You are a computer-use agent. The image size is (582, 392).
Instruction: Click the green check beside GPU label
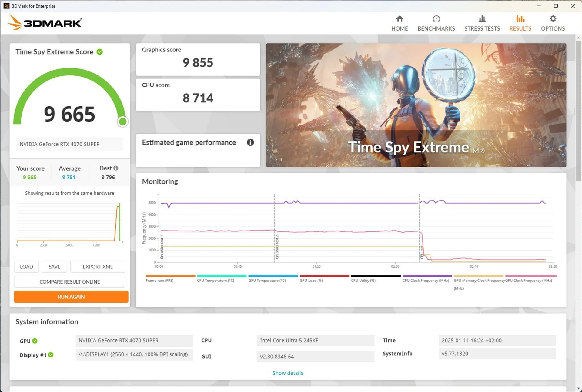[35, 341]
